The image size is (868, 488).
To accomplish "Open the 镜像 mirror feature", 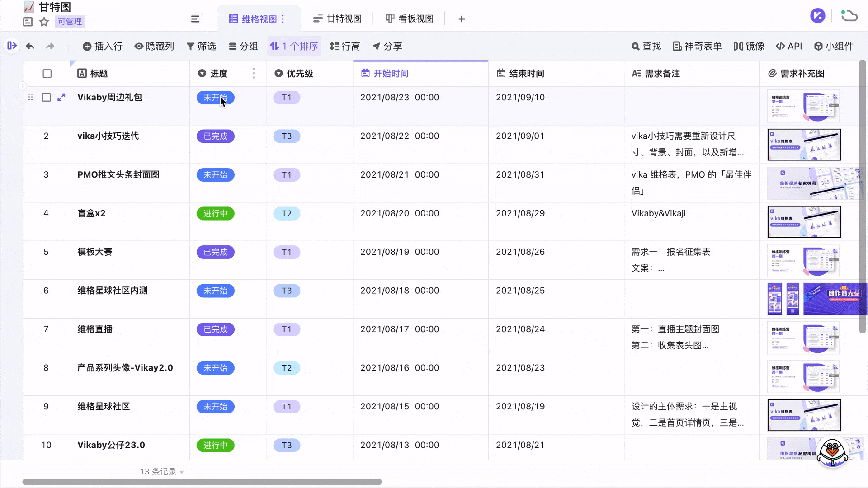I will click(748, 46).
